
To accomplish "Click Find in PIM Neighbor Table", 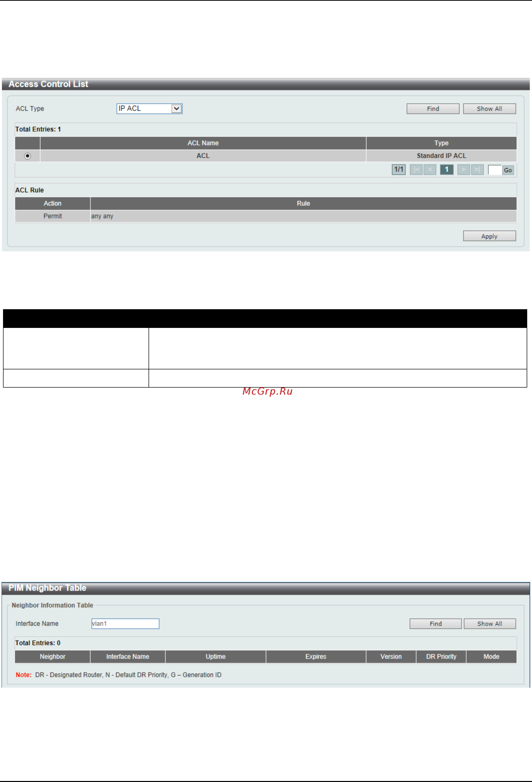I will point(436,623).
